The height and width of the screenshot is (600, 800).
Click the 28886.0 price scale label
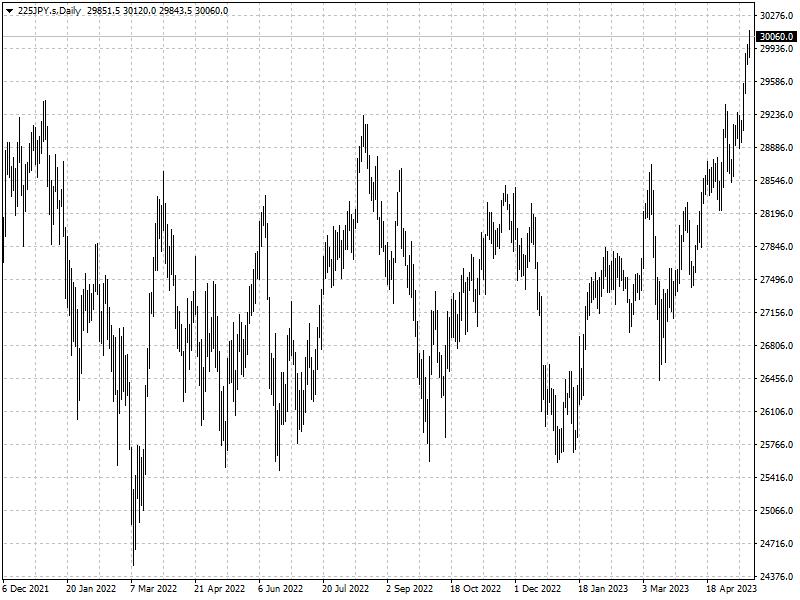click(x=776, y=148)
